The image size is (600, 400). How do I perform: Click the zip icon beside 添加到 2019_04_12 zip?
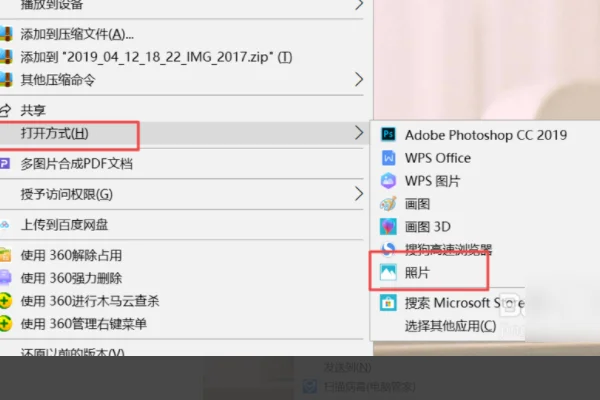point(6,57)
